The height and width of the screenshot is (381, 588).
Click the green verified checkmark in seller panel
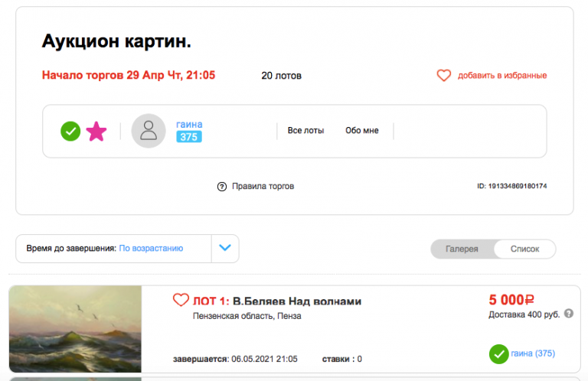point(70,131)
